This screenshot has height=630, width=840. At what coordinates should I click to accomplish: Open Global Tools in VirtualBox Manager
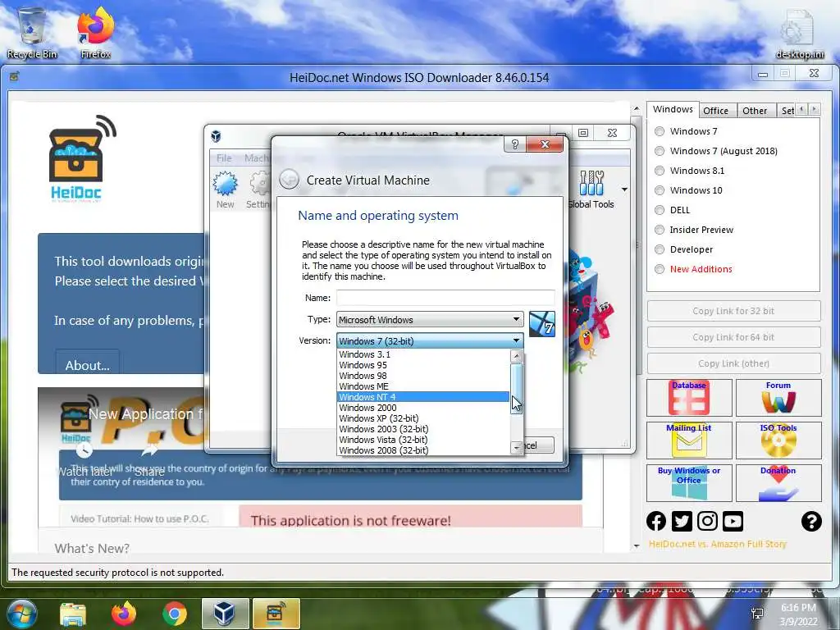(x=591, y=189)
